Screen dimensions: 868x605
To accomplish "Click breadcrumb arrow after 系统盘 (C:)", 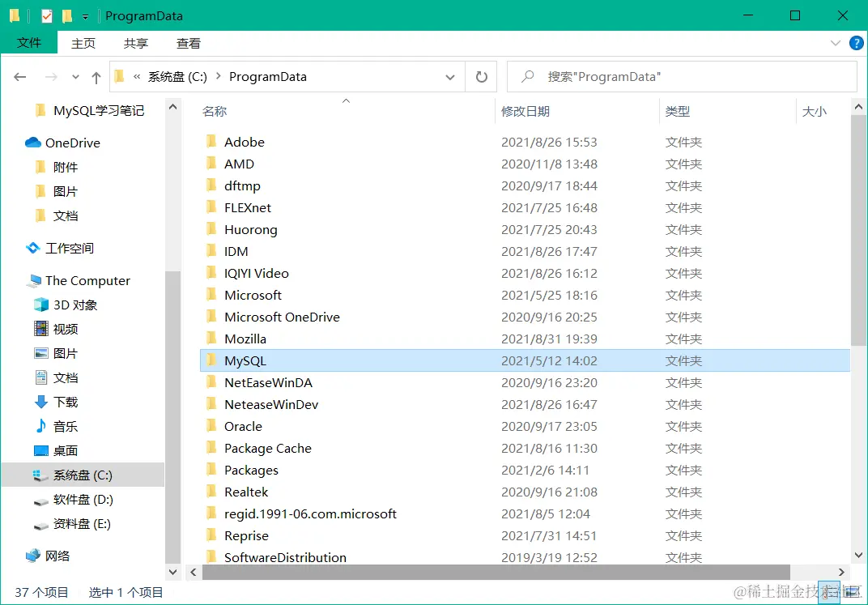I will click(x=218, y=76).
